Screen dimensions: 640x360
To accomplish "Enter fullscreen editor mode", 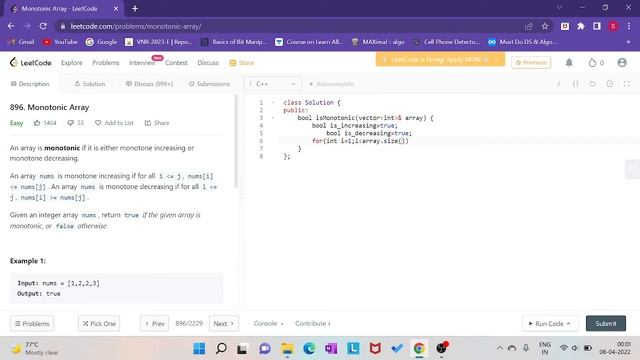I will pyautogui.click(x=627, y=84).
